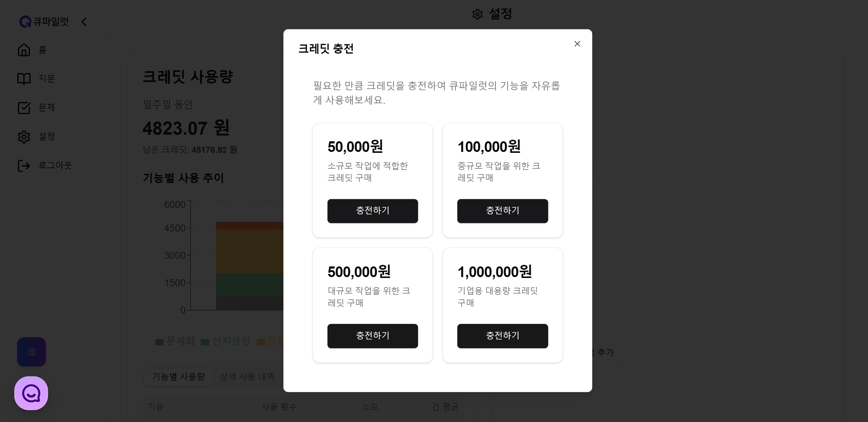Charge the 100,000원 credit package
The height and width of the screenshot is (422, 868).
(x=502, y=211)
